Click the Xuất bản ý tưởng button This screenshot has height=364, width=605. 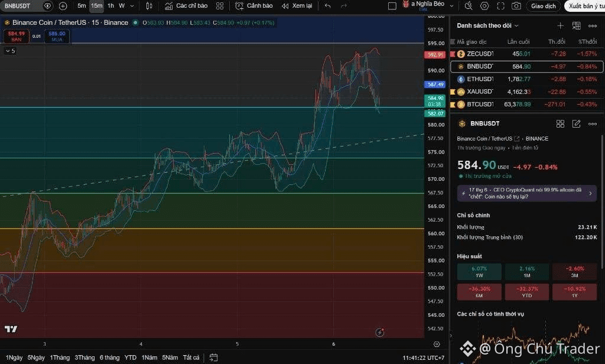click(x=585, y=6)
